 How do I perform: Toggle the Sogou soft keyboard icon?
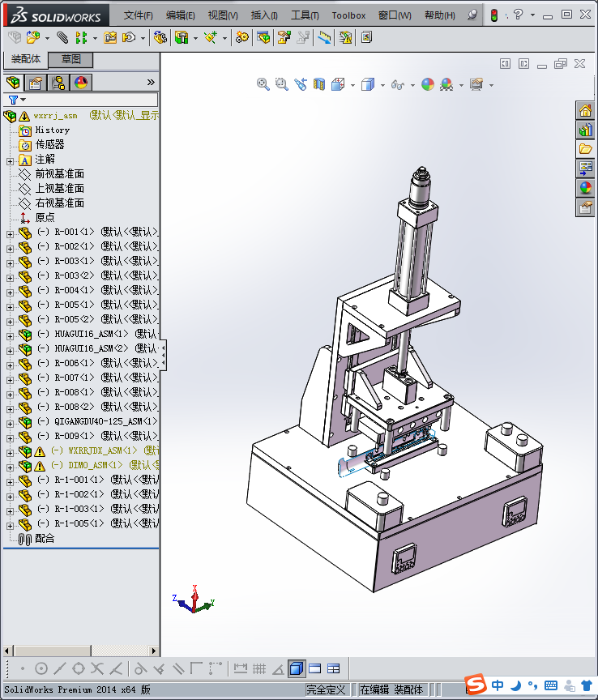tap(551, 685)
